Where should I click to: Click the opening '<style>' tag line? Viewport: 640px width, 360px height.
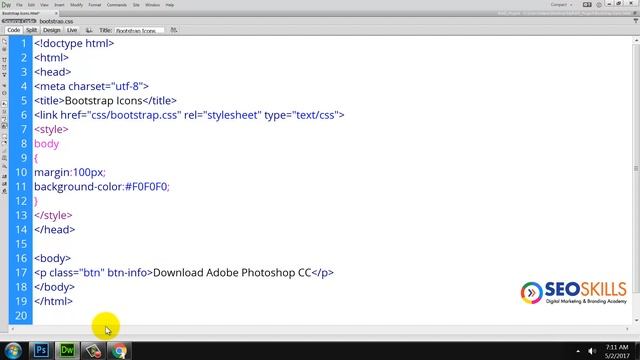(51, 129)
